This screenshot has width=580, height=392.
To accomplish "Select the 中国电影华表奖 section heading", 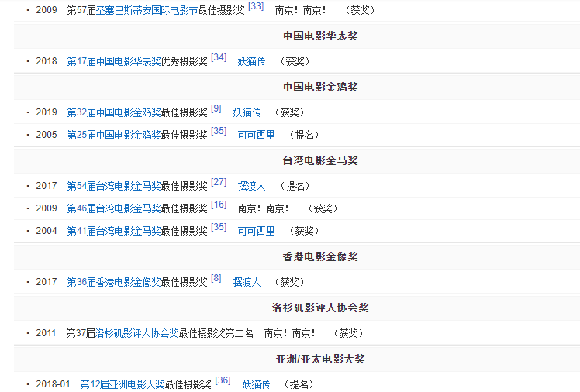I will tap(320, 36).
